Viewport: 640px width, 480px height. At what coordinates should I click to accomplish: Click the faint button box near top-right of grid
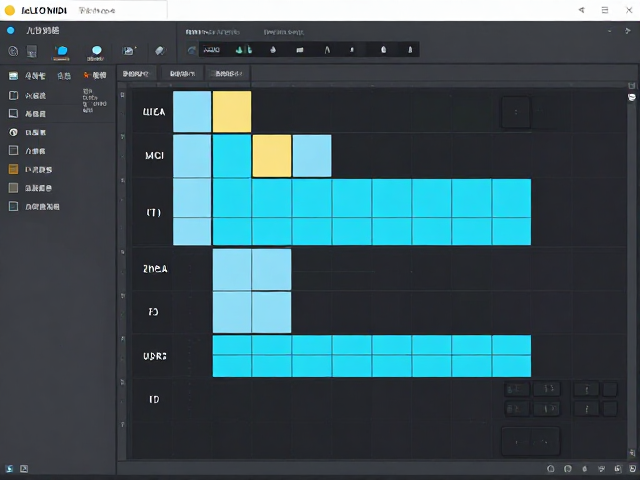pos(516,112)
